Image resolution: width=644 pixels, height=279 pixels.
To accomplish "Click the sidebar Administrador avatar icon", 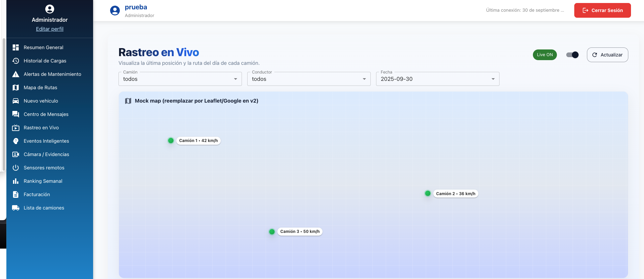I will (x=50, y=9).
